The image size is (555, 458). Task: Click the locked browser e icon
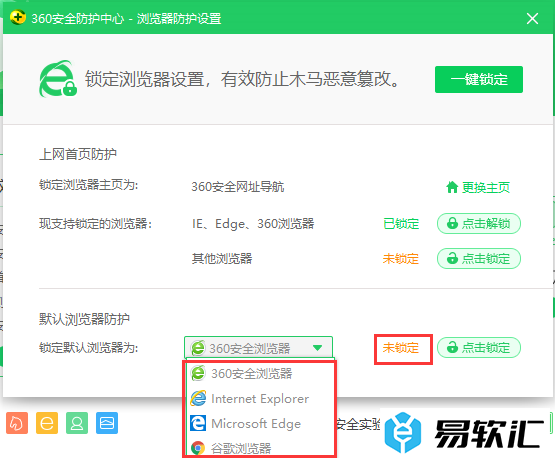click(58, 79)
